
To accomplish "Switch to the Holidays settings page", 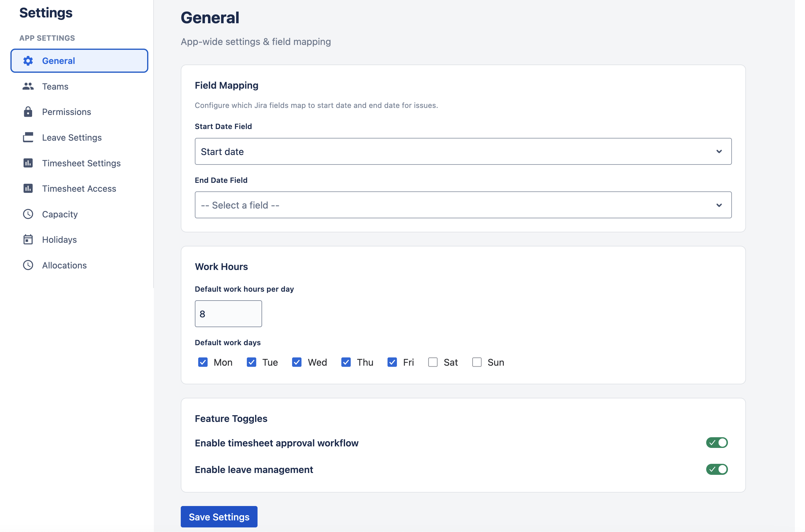I will tap(59, 239).
